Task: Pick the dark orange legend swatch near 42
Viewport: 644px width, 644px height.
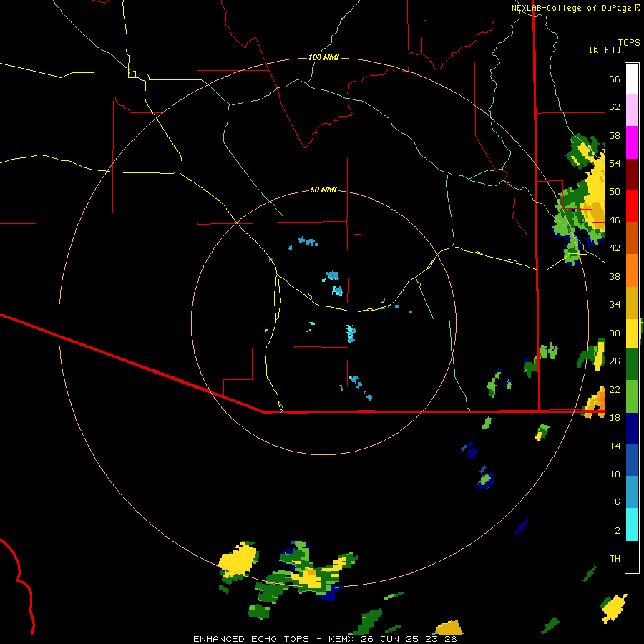Action: [x=632, y=238]
